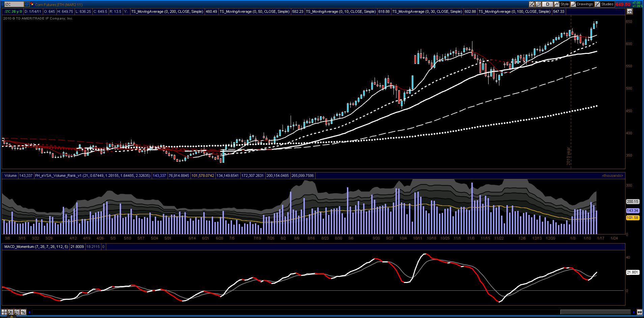Click the PH_eVSA_Volume_Rank_v1 study label
Screen dimensions: 644x318
coord(93,176)
